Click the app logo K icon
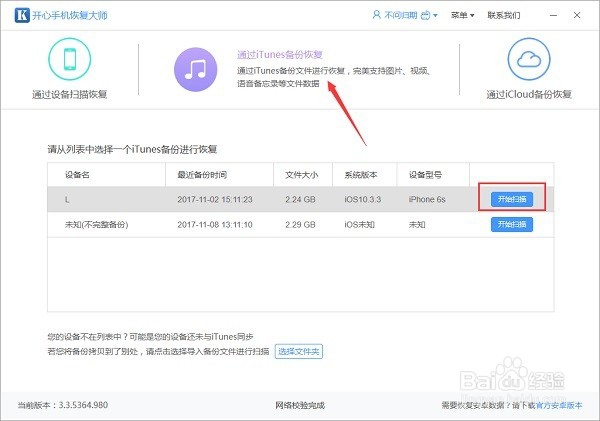Screen dimensions: 600x421 click(22, 15)
